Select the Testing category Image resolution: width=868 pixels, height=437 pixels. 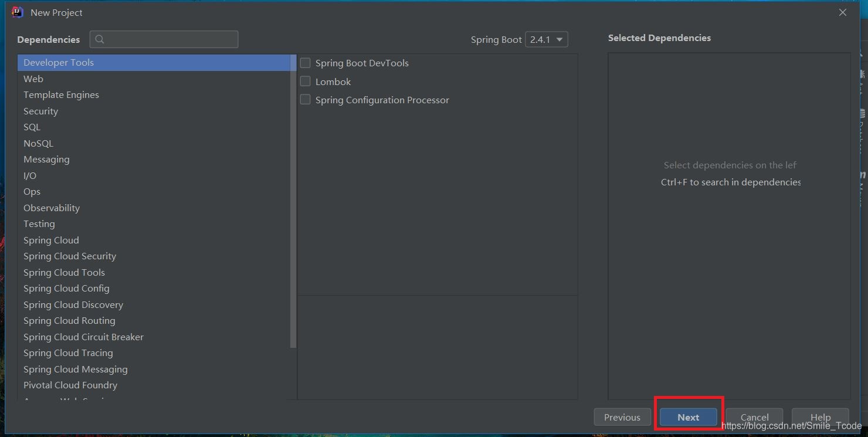(154, 224)
